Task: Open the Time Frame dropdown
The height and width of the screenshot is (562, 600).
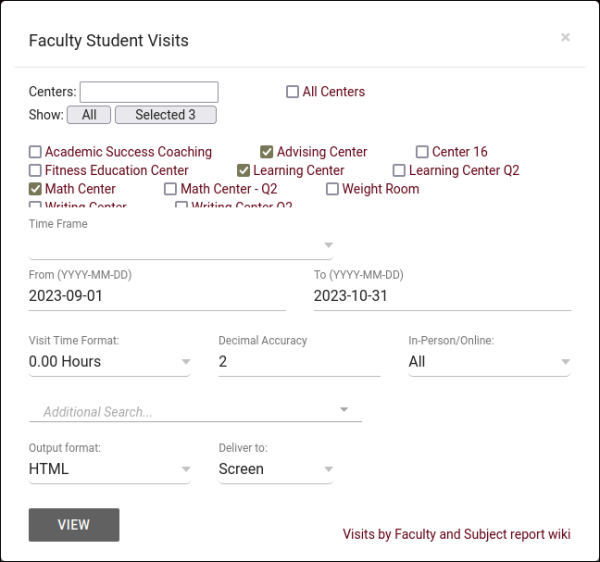Action: [180, 245]
